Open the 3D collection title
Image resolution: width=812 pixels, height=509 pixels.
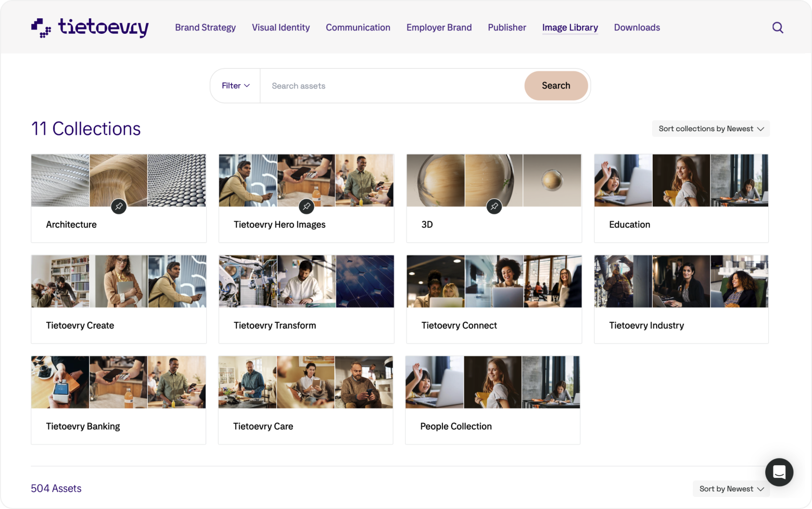coord(427,224)
